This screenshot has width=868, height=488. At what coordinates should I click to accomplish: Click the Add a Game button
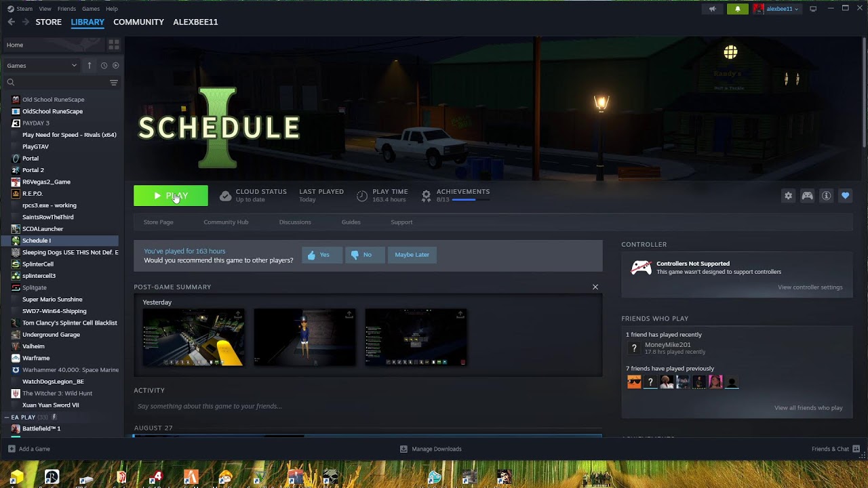[28, 449]
